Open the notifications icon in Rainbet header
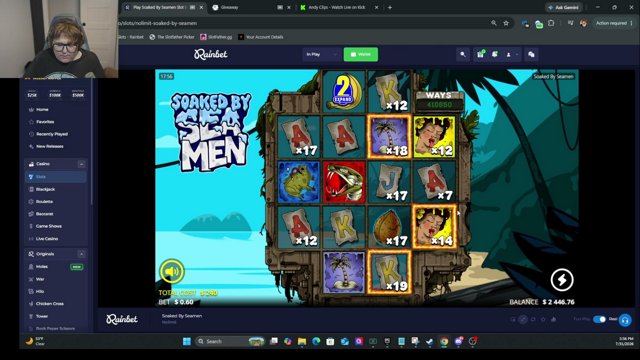 [495, 54]
